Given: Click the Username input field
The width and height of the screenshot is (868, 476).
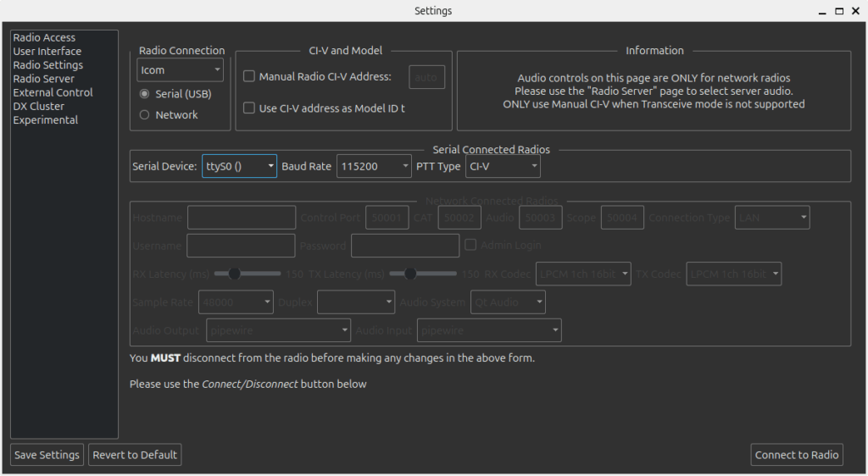Looking at the screenshot, I should click(x=241, y=246).
